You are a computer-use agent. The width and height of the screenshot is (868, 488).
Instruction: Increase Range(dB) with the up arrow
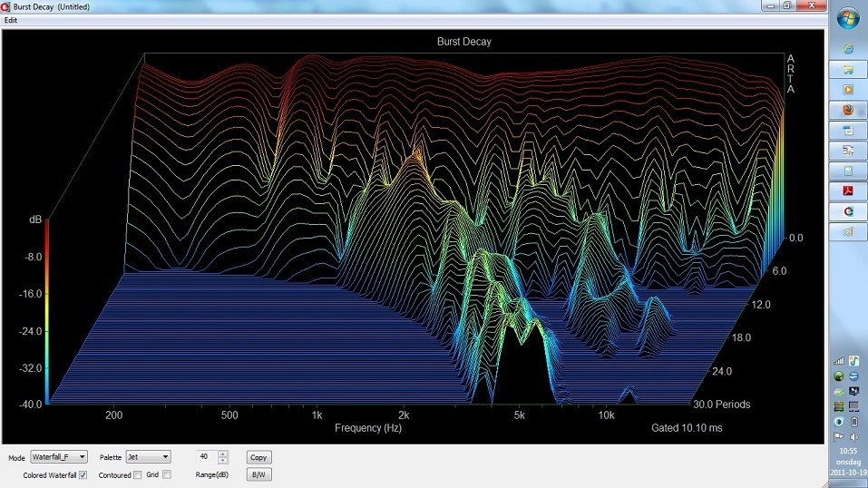[222, 454]
